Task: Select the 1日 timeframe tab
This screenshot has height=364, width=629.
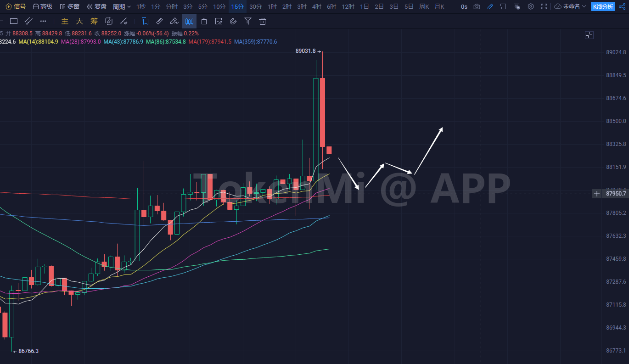Action: tap(364, 6)
